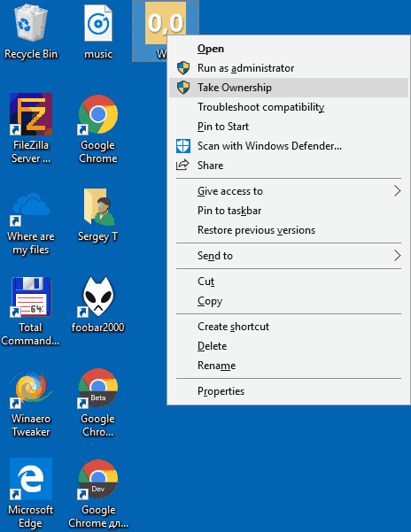411x532 pixels.
Task: Select the Winaero Tweaker shortcut icon
Action: pos(31,389)
